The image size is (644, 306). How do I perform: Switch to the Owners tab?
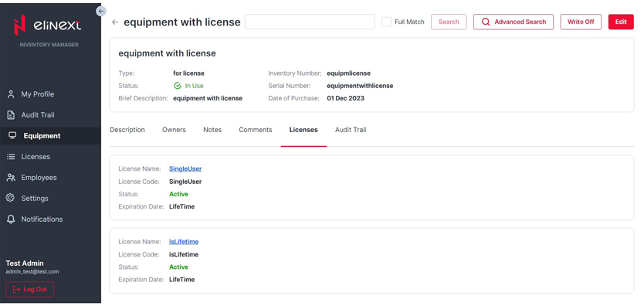(174, 130)
